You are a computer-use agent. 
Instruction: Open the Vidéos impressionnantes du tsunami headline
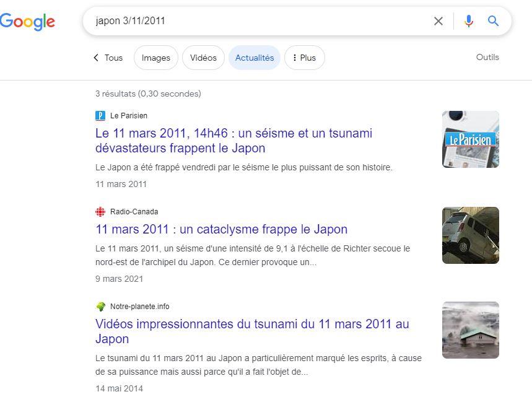pos(252,331)
